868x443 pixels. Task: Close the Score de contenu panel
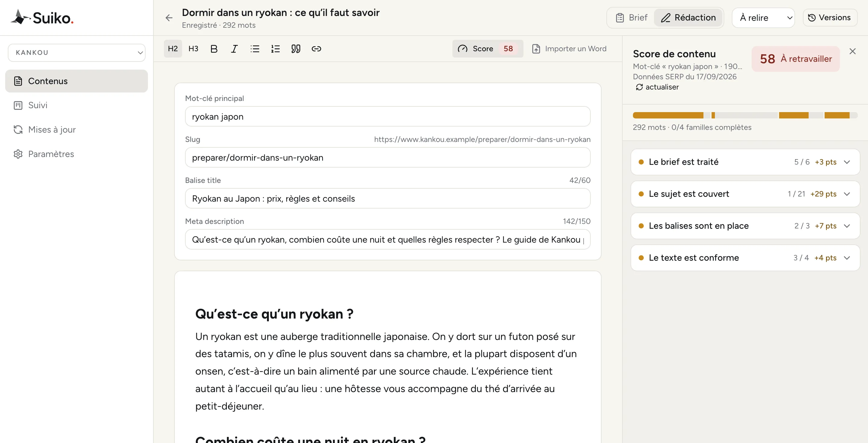853,51
